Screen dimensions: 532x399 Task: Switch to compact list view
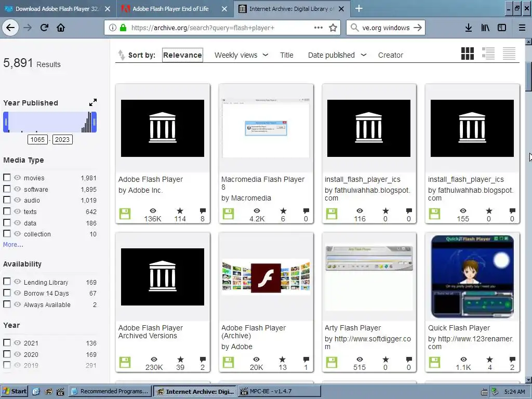click(509, 54)
